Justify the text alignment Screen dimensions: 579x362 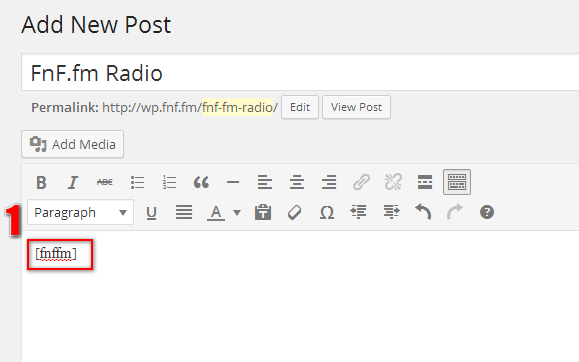pyautogui.click(x=184, y=213)
